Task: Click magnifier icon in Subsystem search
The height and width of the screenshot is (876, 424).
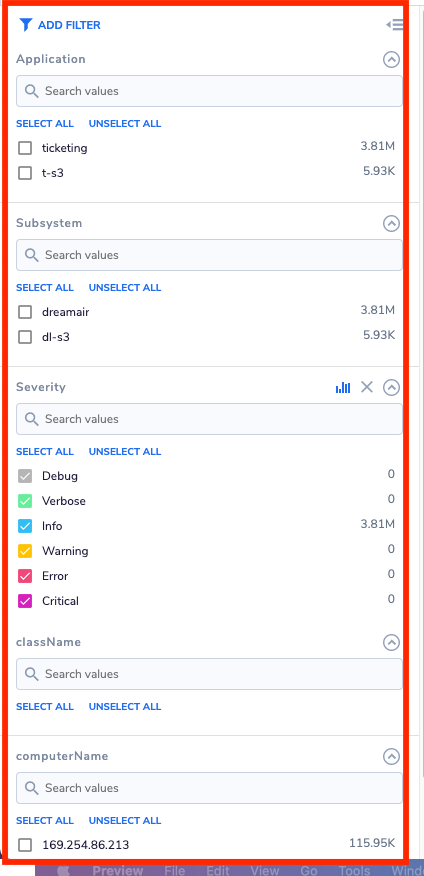Action: click(32, 255)
